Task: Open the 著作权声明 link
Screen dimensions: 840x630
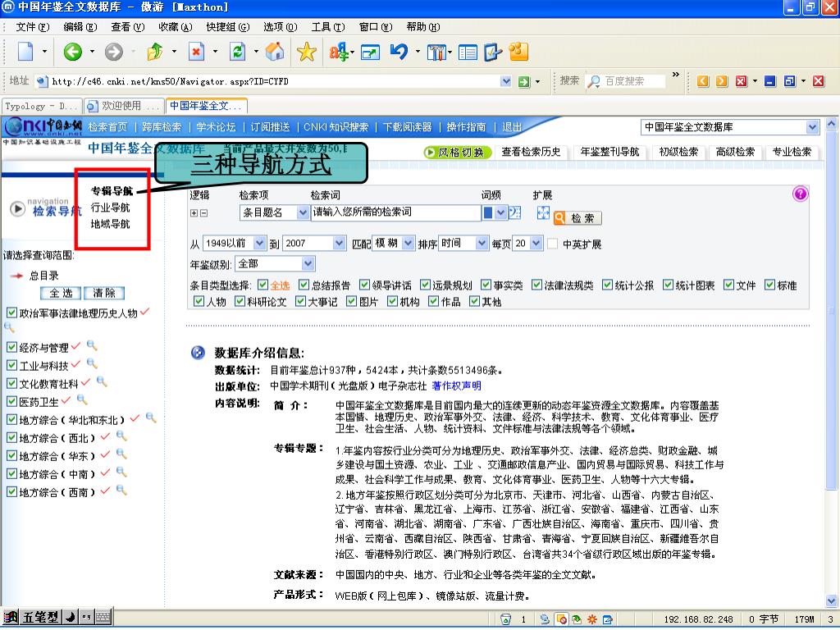Action: click(456, 386)
